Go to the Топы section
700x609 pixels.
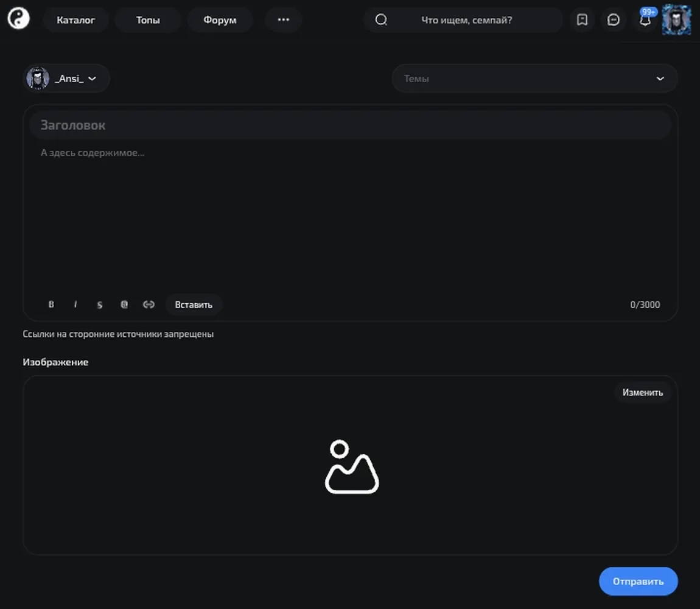coord(148,19)
